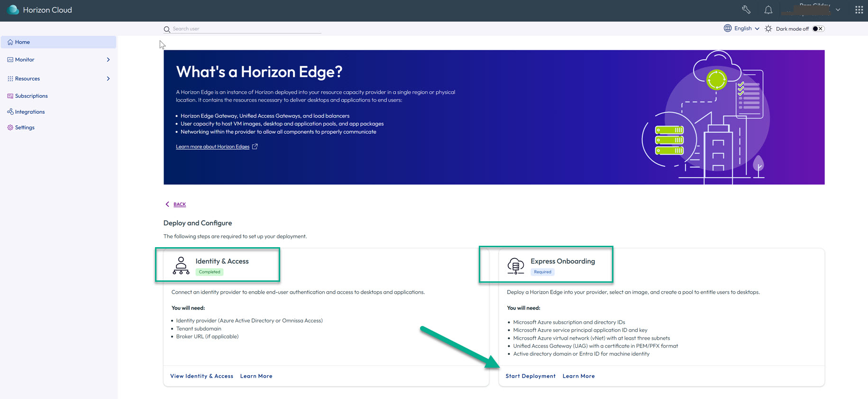
Task: Open the wrench tools icon in header
Action: click(x=746, y=9)
